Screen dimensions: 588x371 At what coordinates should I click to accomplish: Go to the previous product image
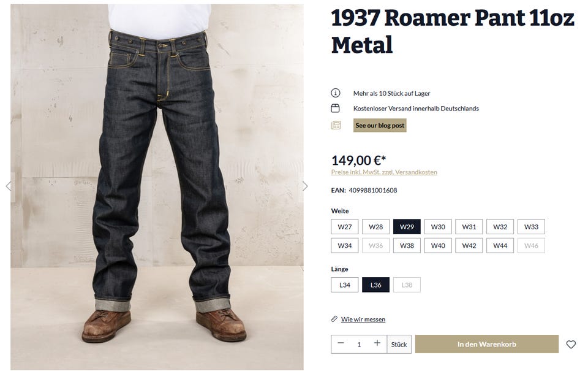(8, 186)
